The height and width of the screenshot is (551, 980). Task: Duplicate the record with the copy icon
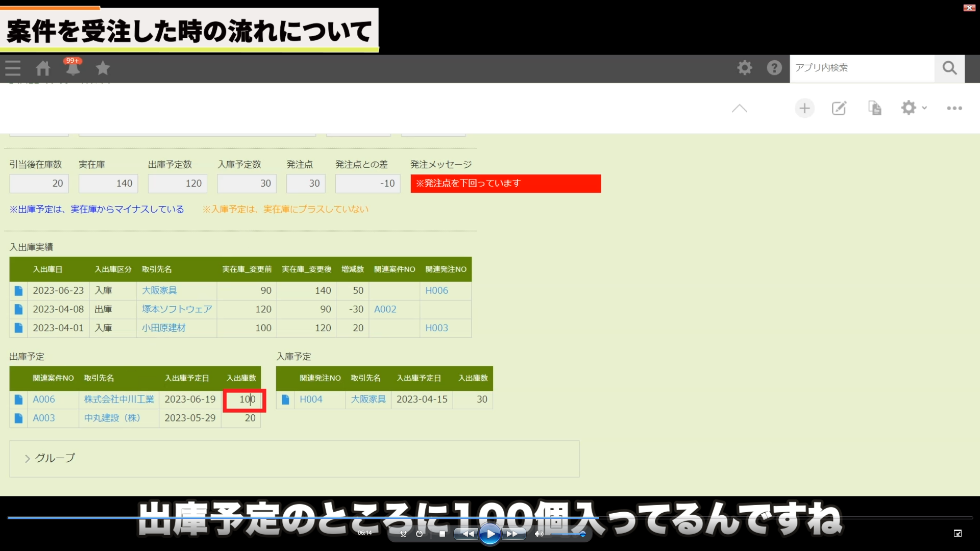click(x=875, y=108)
